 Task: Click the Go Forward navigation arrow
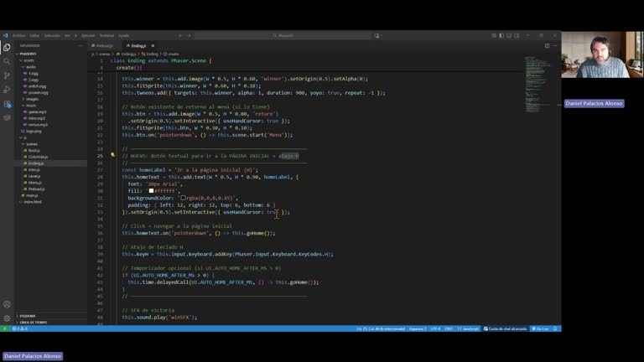[x=189, y=36]
